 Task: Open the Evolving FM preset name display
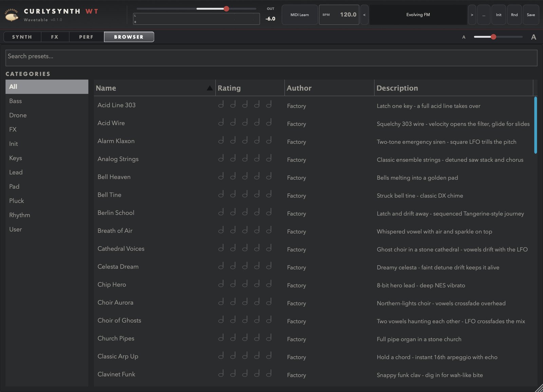coord(418,15)
